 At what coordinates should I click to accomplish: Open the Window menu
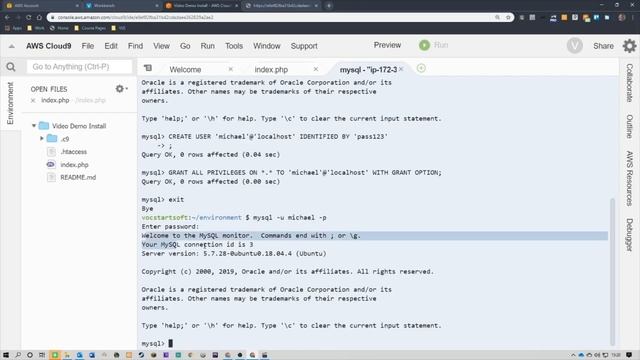coord(267,46)
